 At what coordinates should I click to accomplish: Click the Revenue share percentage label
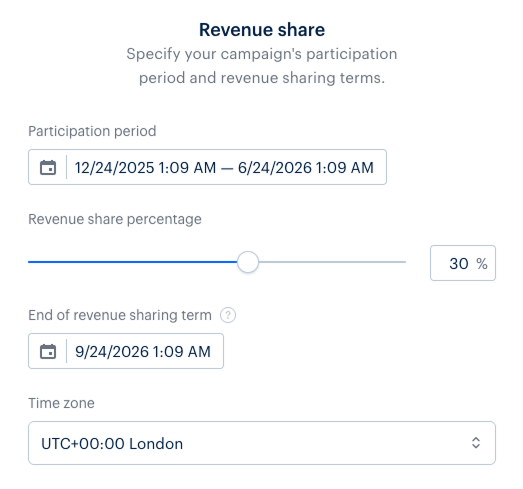coord(115,219)
